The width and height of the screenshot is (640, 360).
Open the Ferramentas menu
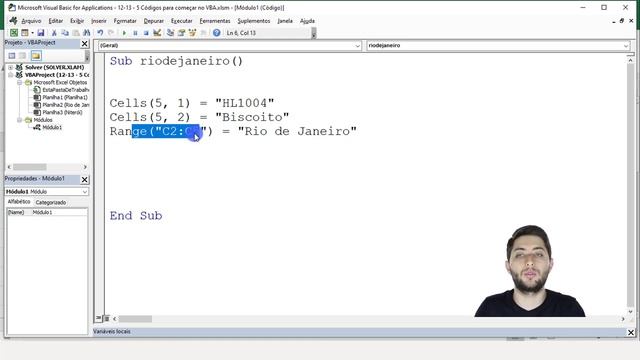(x=215, y=21)
